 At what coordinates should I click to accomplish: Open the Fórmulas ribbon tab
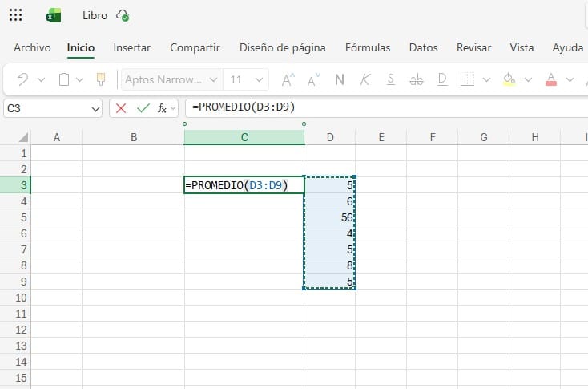coord(368,47)
